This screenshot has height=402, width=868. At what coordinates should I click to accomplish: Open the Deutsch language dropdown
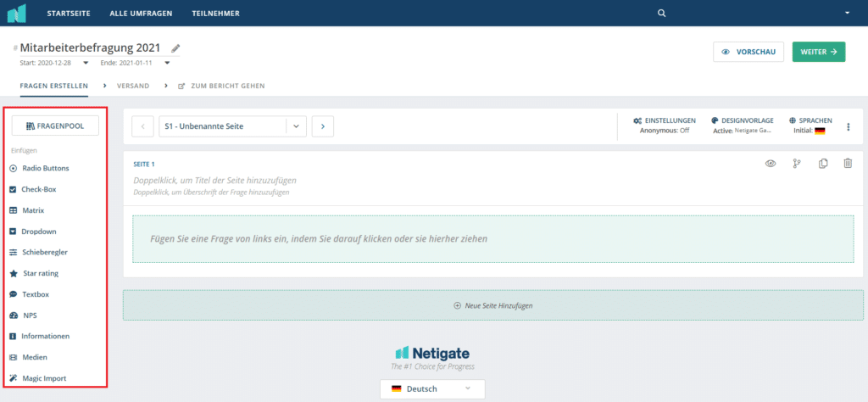coord(432,388)
